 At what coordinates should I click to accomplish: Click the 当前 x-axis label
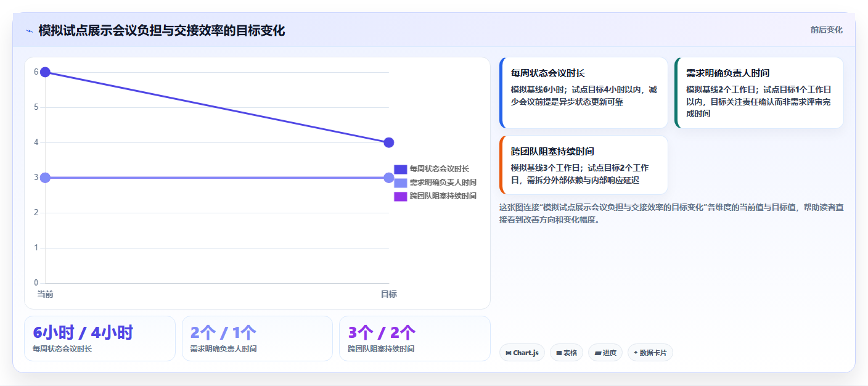point(45,294)
